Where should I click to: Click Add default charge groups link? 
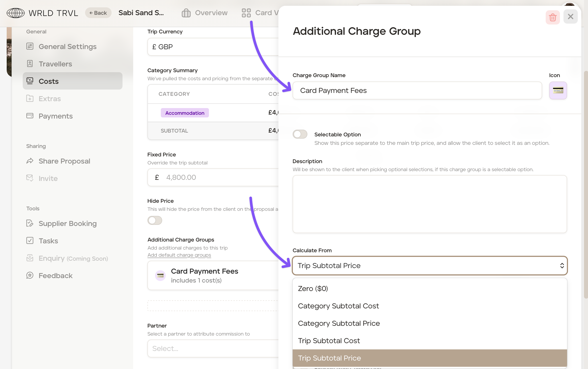pyautogui.click(x=179, y=255)
